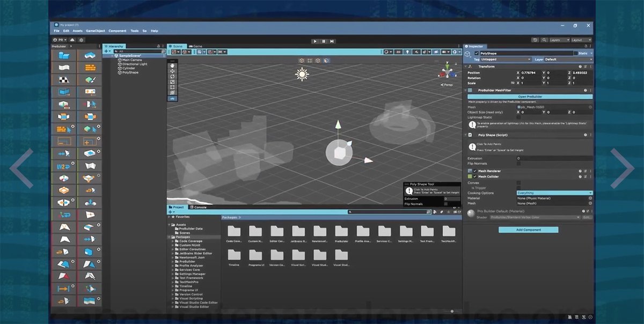Click the green color swatch beside Mesh Collider

click(471, 176)
